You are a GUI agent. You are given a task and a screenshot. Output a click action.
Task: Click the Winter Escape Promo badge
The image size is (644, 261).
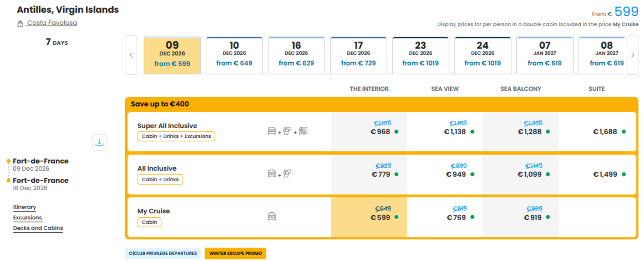pyautogui.click(x=235, y=253)
